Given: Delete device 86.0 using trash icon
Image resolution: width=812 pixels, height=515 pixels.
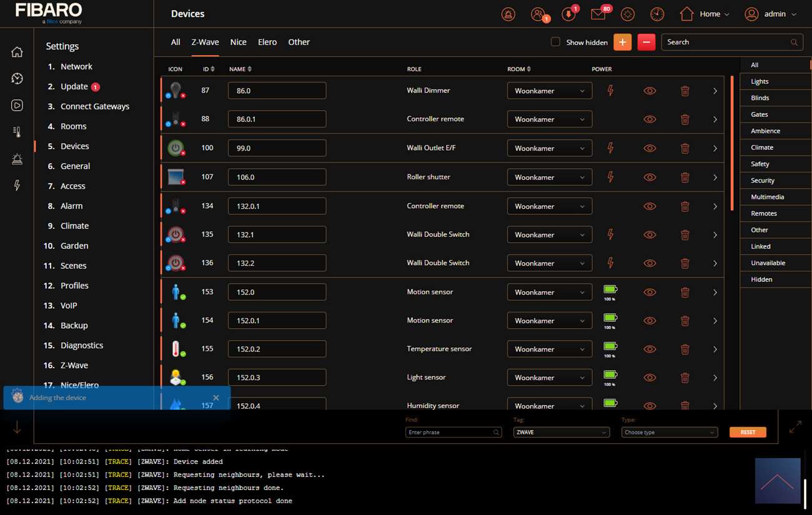Looking at the screenshot, I should coord(685,91).
